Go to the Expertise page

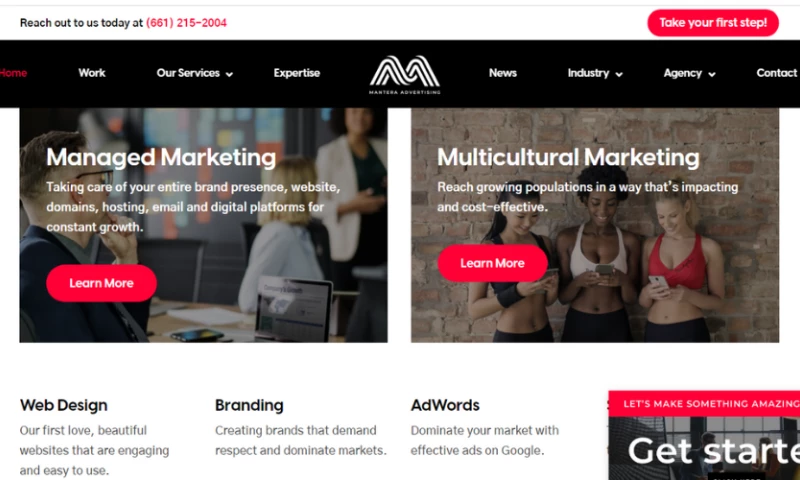click(x=296, y=73)
